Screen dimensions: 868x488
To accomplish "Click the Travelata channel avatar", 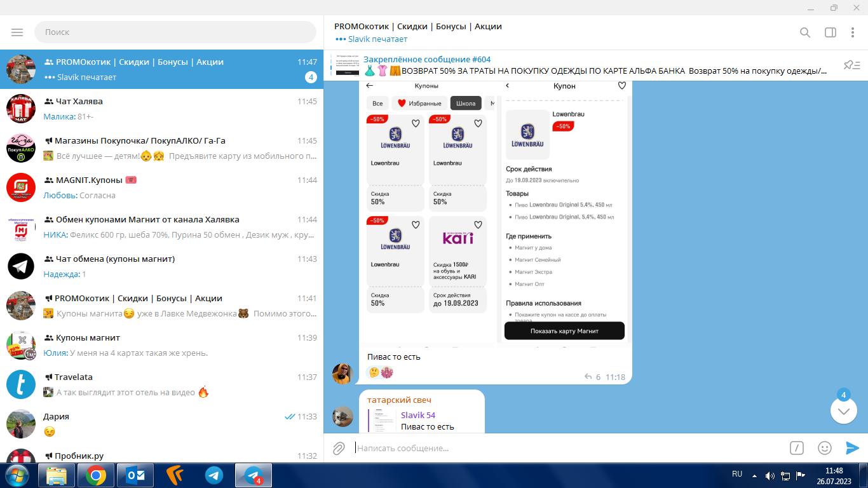I will tap(21, 384).
